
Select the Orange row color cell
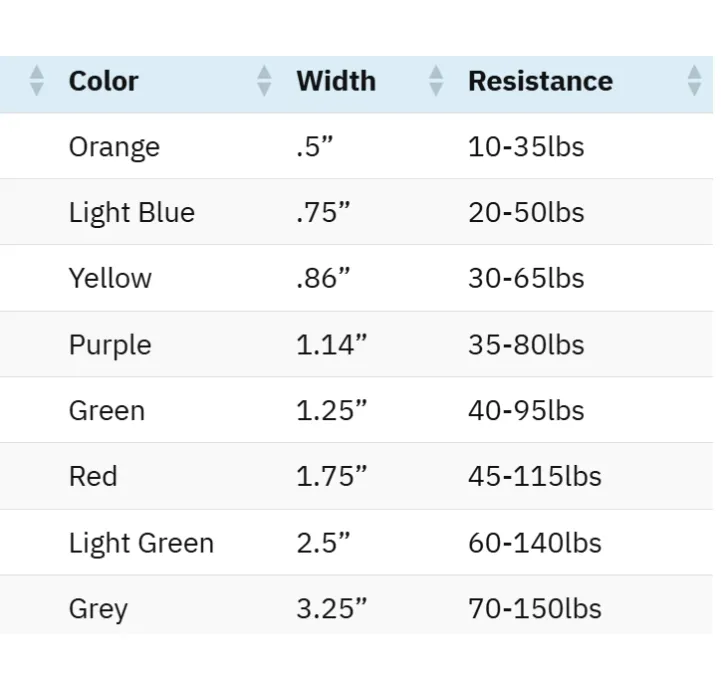[x=114, y=147]
